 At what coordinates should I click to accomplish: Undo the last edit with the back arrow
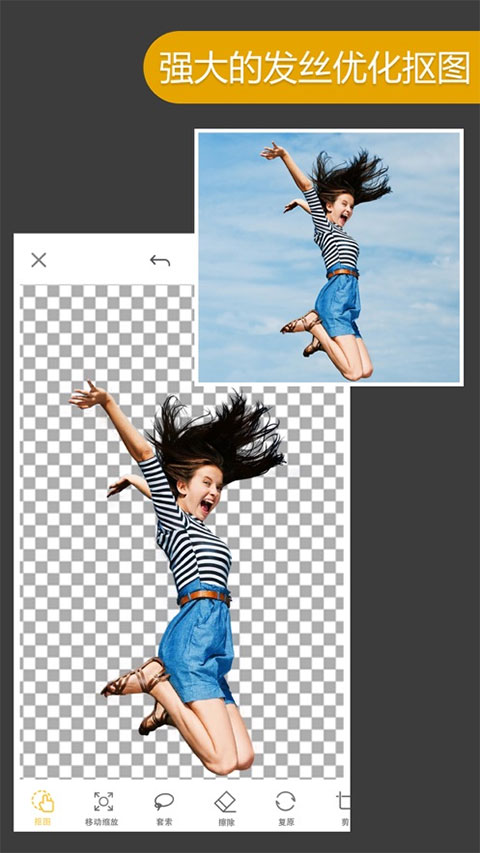click(x=160, y=261)
